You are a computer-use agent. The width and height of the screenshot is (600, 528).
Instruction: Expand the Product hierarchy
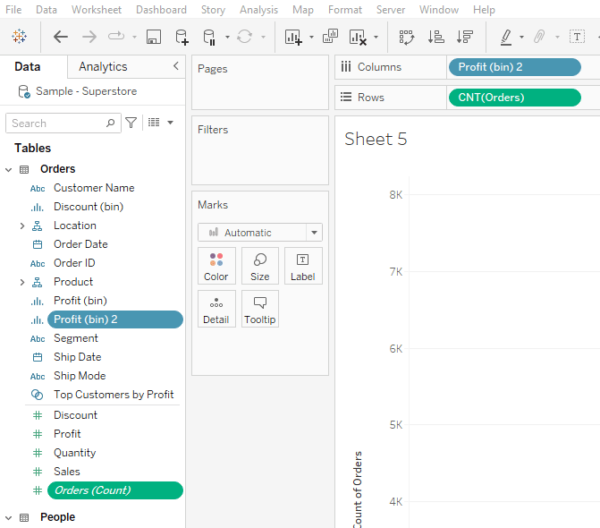21,282
